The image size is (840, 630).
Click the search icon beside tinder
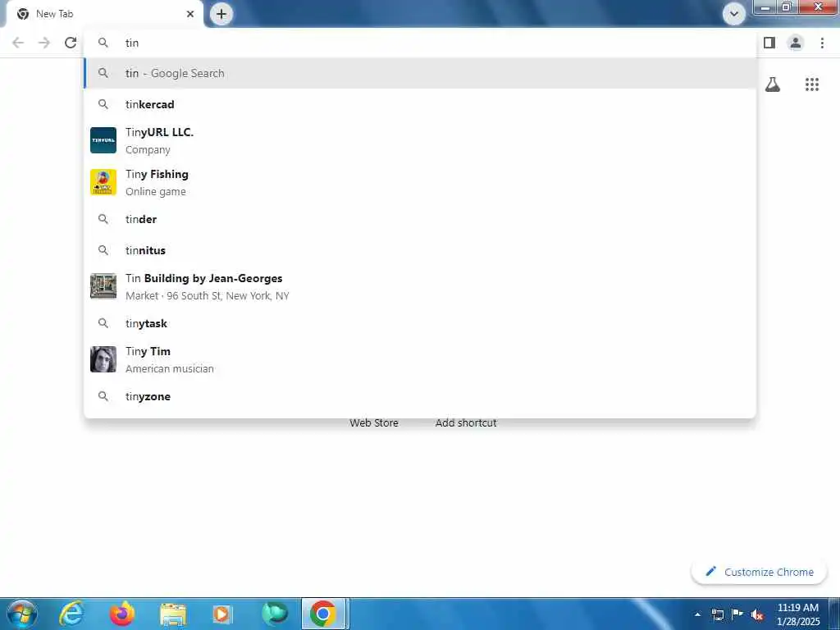pos(103,219)
